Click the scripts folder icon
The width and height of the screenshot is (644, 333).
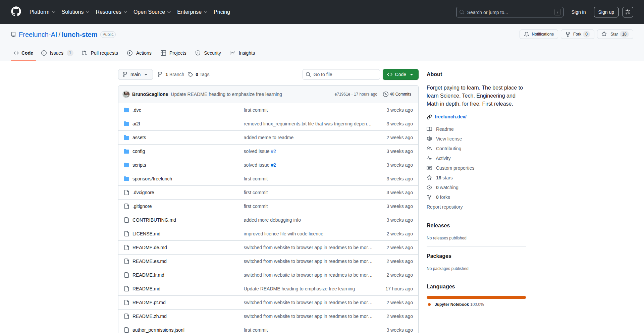126,165
